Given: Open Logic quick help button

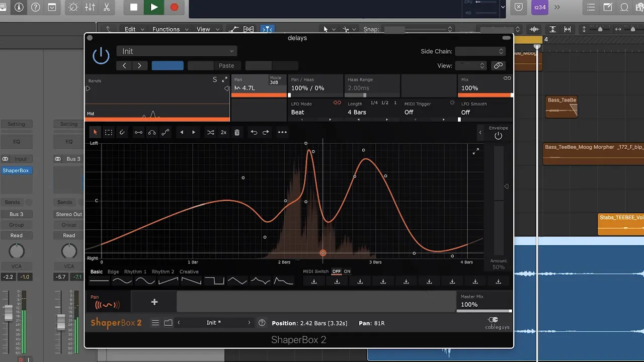Looking at the screenshot, I should click(36, 7).
